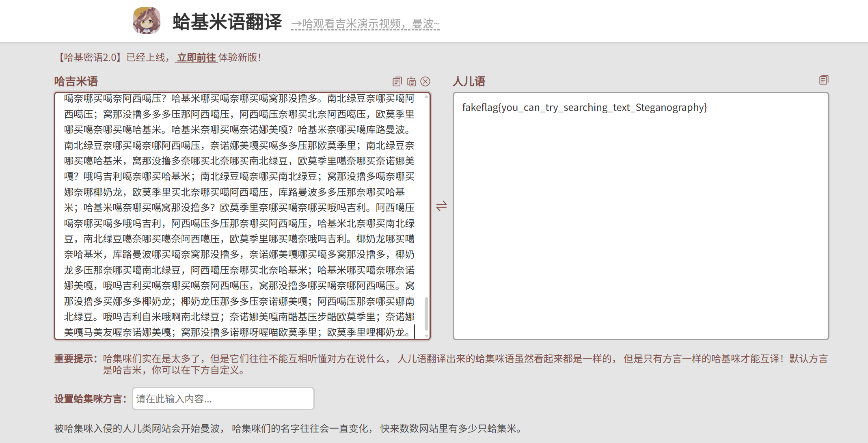868x443 pixels.
Task: Click the 哈基密语2.0 announcement banner
Action: (158, 58)
